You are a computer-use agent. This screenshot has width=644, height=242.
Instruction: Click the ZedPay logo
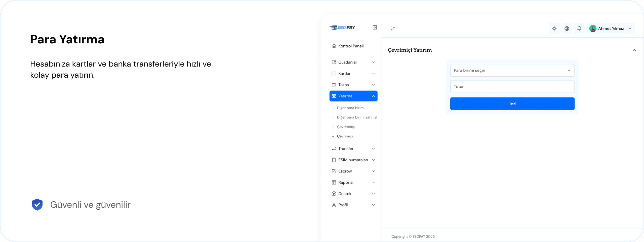coord(342,27)
